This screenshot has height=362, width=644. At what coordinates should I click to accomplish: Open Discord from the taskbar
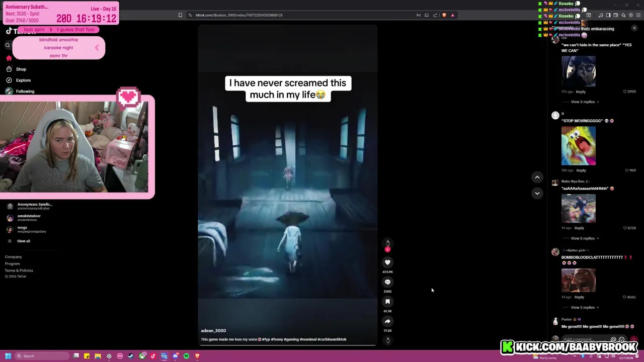[175, 356]
